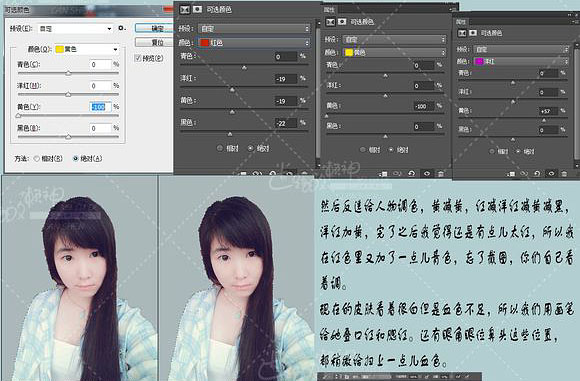Image resolution: width=580 pixels, height=381 pixels.
Task: Delete adjustment layer in yellow-color panel
Action: 441,173
